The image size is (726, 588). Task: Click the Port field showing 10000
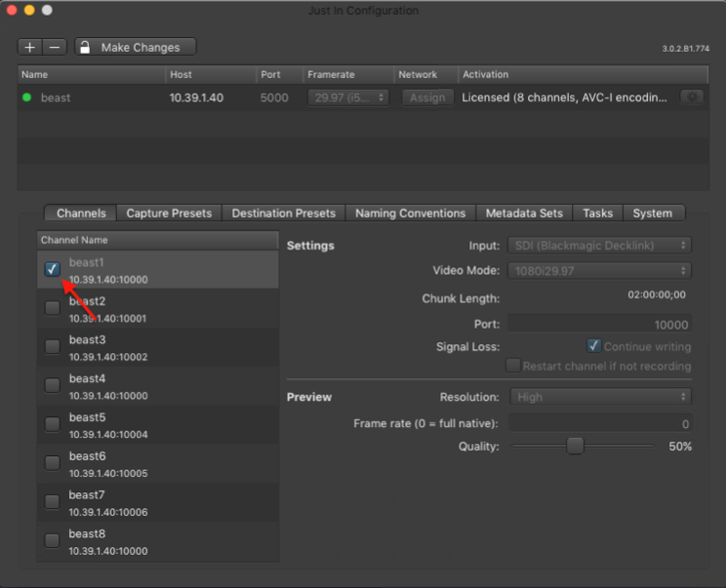[599, 325]
